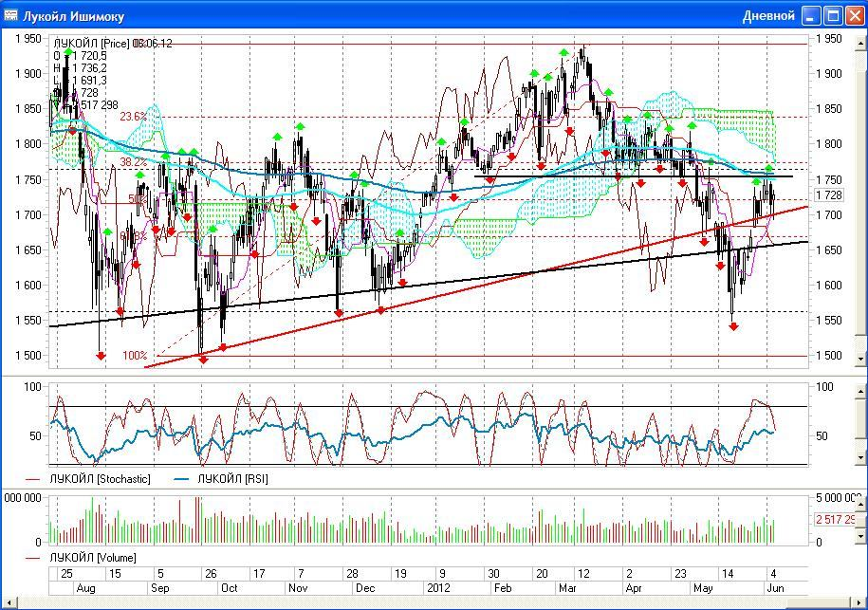
Task: Click the H 1 736,2 high value text
Action: pos(80,68)
